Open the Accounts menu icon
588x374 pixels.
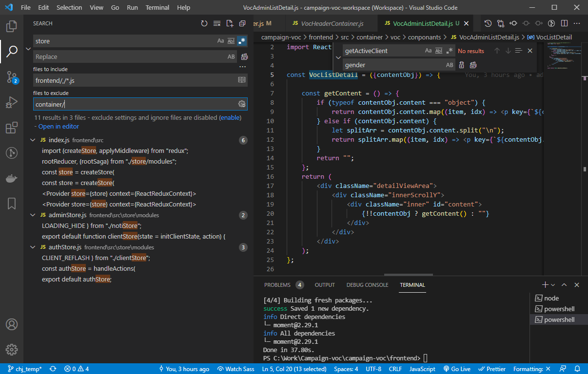[12, 324]
